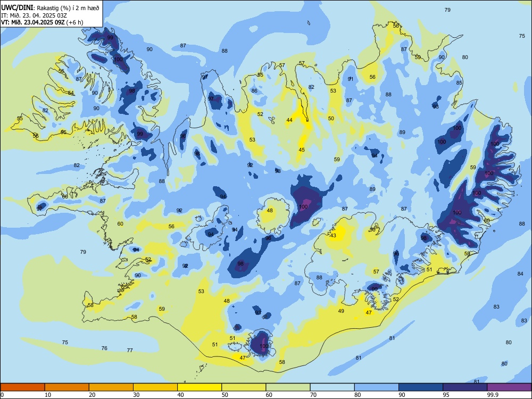The height and width of the screenshot is (399, 532).
Task: Click the pale blue 70–80 legend swatch
Action: point(332,387)
